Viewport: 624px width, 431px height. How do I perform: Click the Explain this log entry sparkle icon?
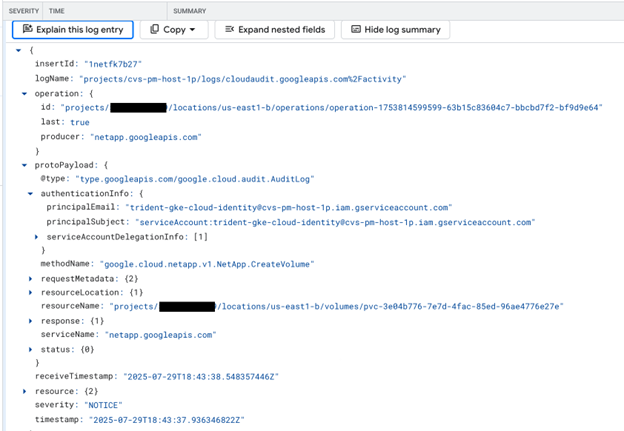point(27,30)
